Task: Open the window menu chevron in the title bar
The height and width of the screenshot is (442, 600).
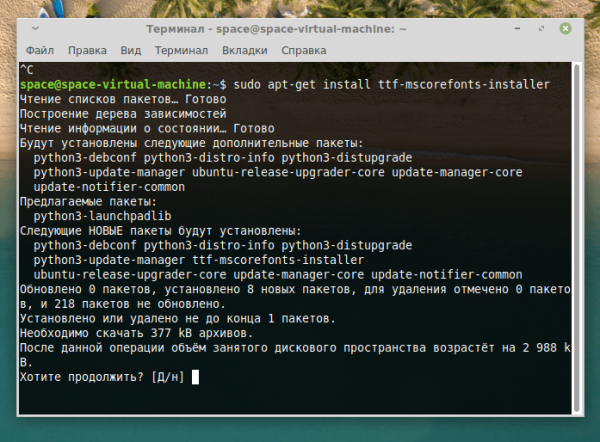Action: pyautogui.click(x=35, y=28)
